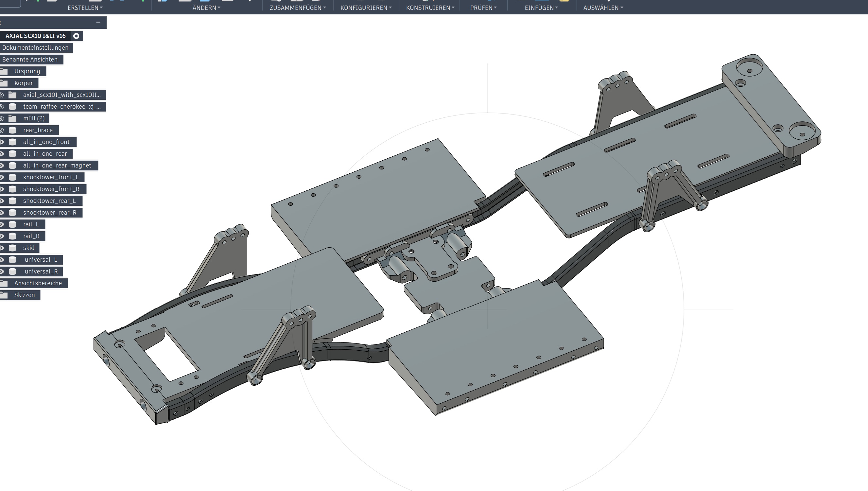Image resolution: width=868 pixels, height=491 pixels.
Task: Click the axial_scx10I_with_scx10II folder icon
Action: pos(12,95)
